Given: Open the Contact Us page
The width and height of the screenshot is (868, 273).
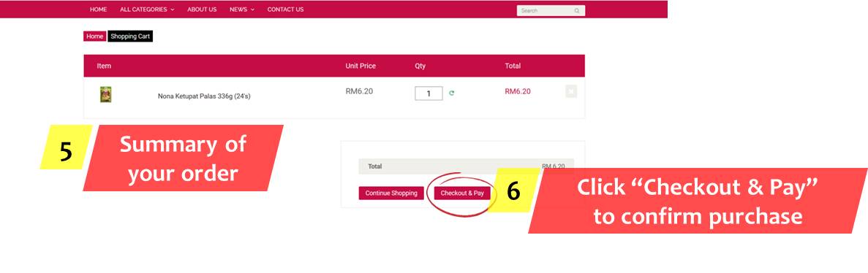Looking at the screenshot, I should tap(285, 9).
